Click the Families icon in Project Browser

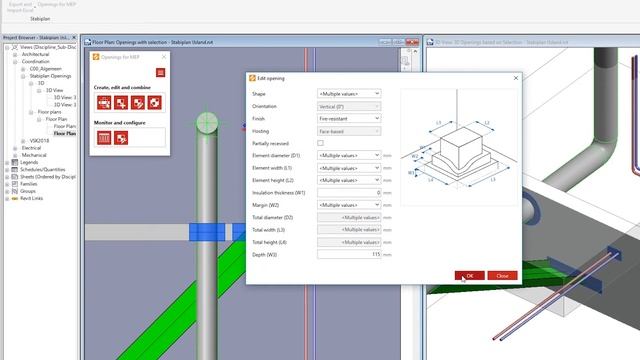[15, 184]
